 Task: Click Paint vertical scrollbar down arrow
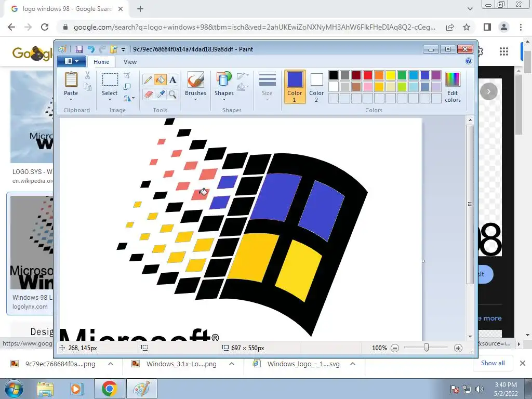click(x=470, y=336)
